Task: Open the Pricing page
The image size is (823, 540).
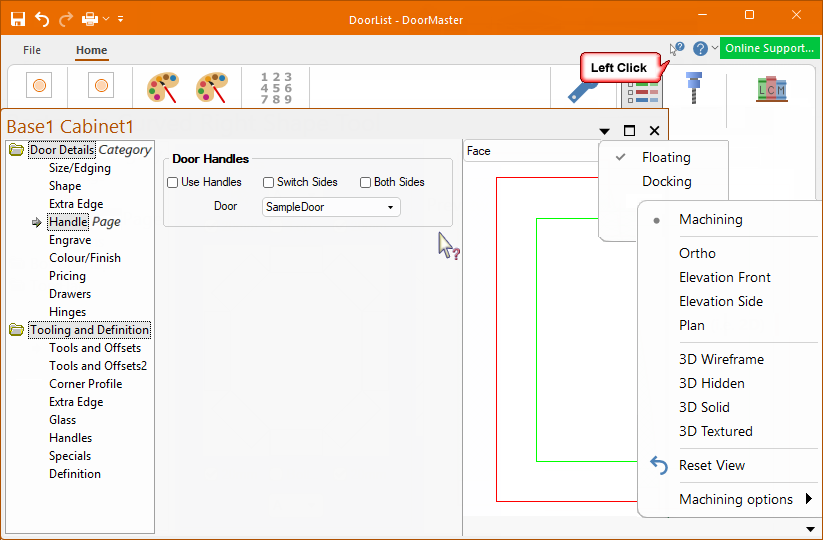Action: 67,276
